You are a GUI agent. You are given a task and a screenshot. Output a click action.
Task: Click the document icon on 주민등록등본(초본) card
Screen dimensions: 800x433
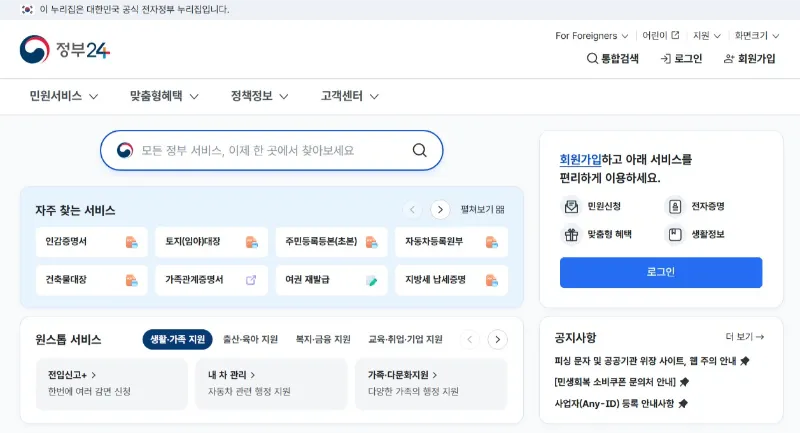371,242
